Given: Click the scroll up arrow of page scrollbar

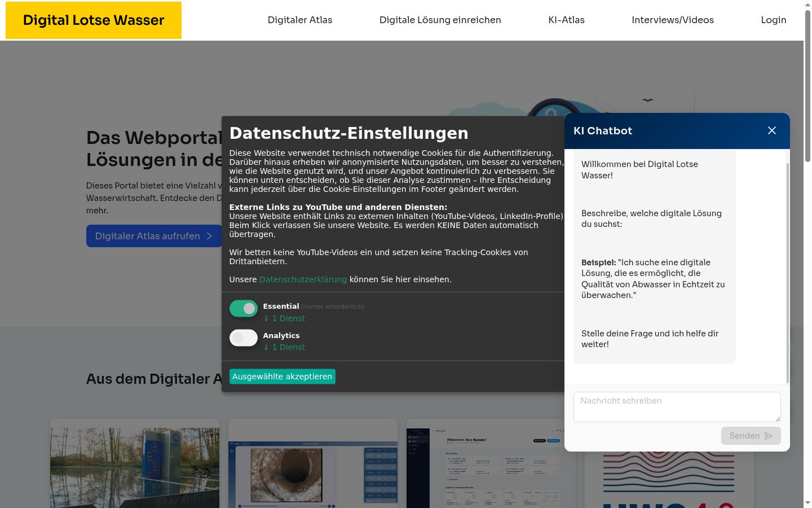Looking at the screenshot, I should click(807, 5).
